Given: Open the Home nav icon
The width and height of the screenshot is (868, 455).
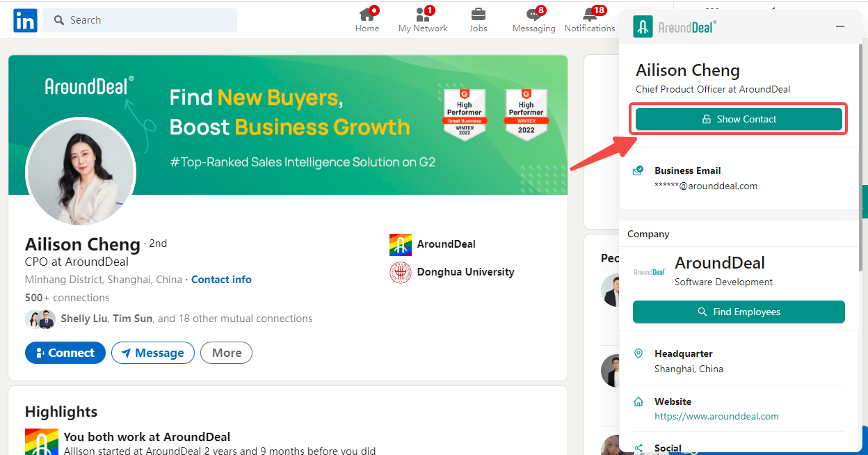Looking at the screenshot, I should point(367,15).
